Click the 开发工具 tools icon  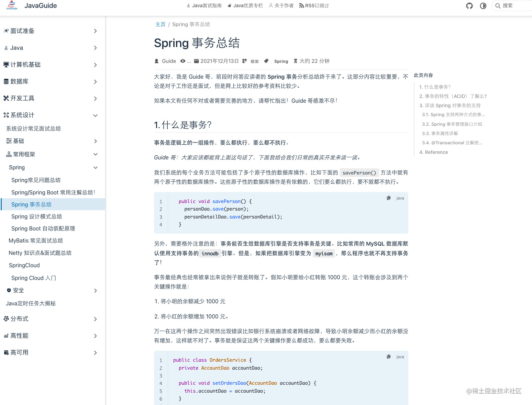tap(6, 98)
